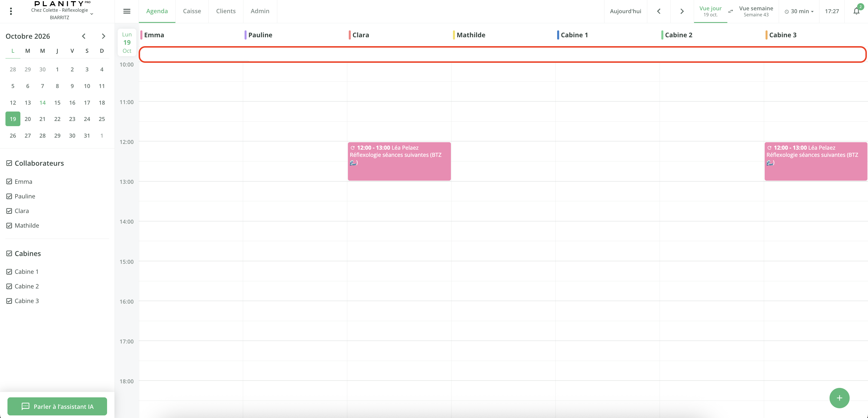
Task: Click Parler à l'assistant IA button
Action: [57, 406]
